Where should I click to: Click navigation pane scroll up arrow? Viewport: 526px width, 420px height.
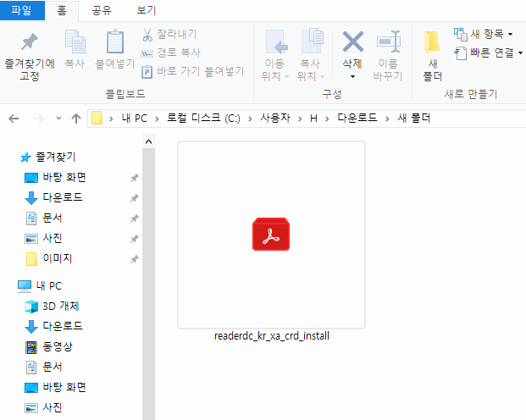click(148, 141)
